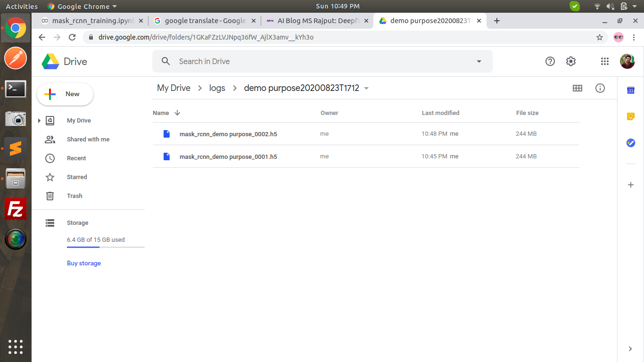Open the Activities menu
This screenshot has height=362, width=644.
pos(22,6)
